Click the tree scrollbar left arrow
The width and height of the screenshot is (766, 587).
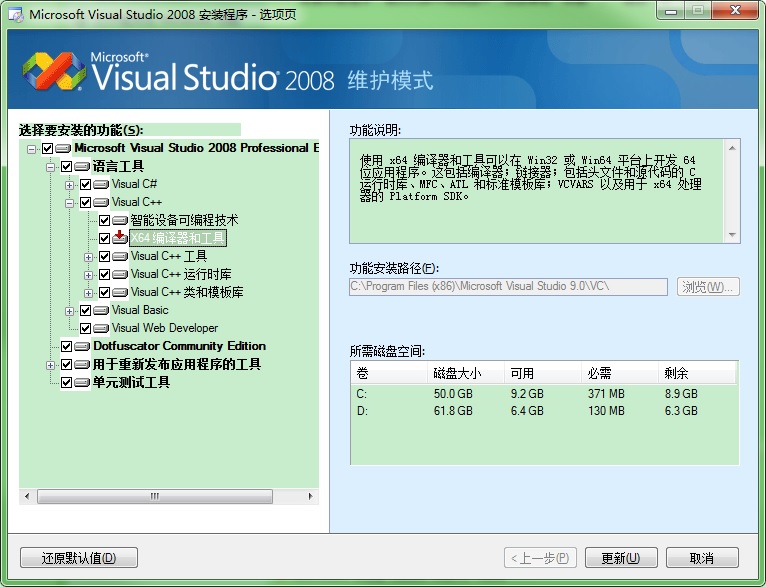pyautogui.click(x=27, y=497)
